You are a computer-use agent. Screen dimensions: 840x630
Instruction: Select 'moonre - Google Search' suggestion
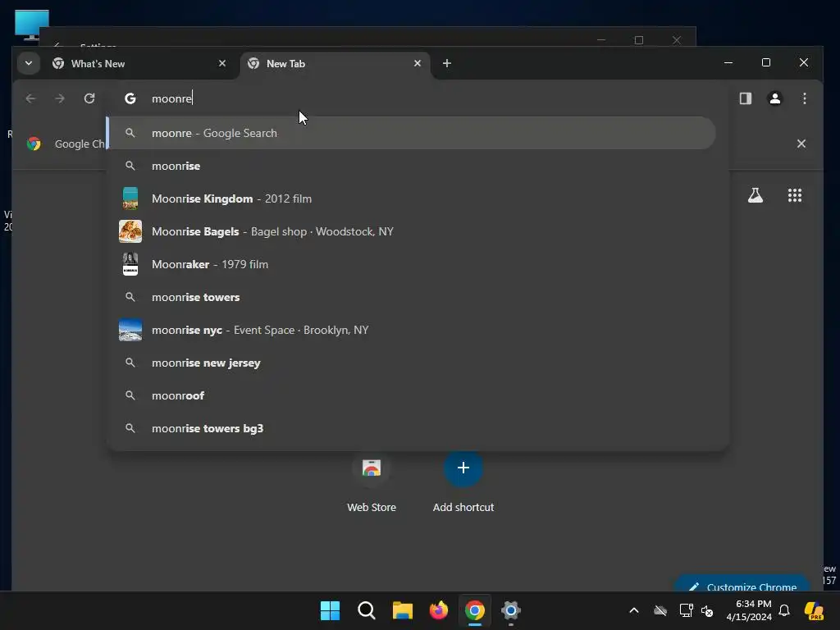pos(412,133)
